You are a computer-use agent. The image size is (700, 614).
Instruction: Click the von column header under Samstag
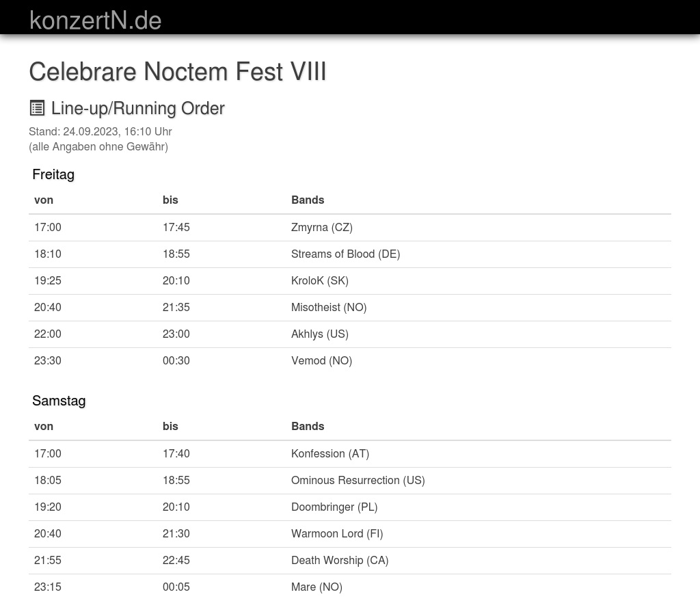tap(44, 426)
